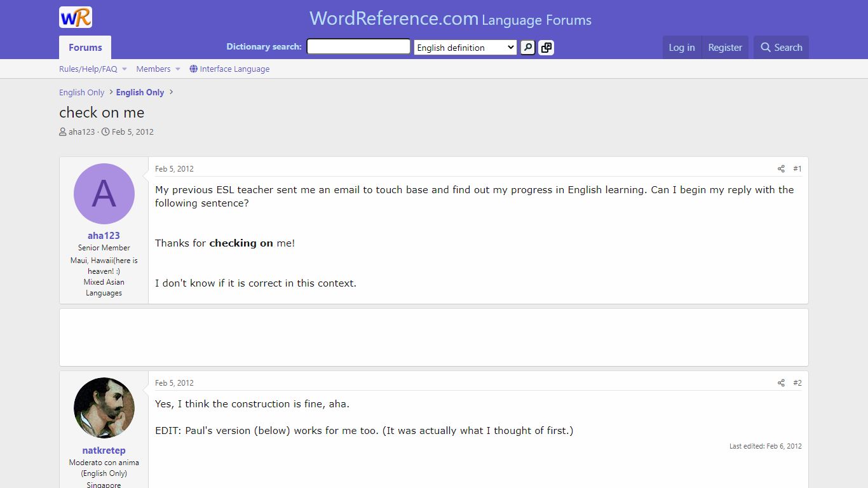
Task: Open thread starter aha123 link under title
Action: point(81,132)
